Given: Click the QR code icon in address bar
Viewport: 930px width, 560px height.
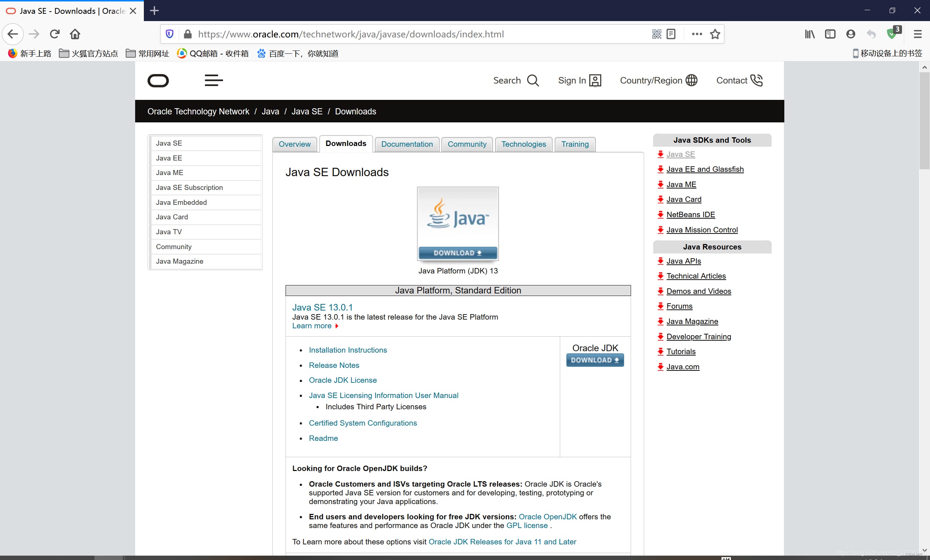Looking at the screenshot, I should click(x=657, y=34).
